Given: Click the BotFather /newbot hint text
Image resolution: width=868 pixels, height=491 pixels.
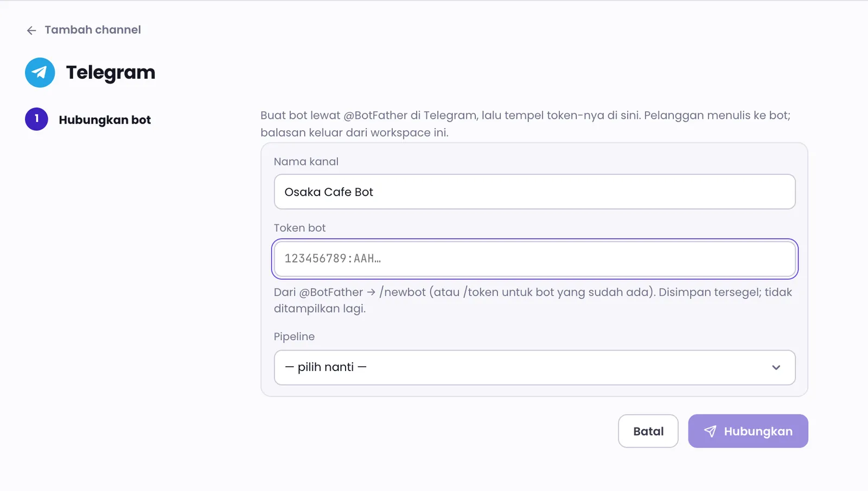Looking at the screenshot, I should [x=533, y=300].
